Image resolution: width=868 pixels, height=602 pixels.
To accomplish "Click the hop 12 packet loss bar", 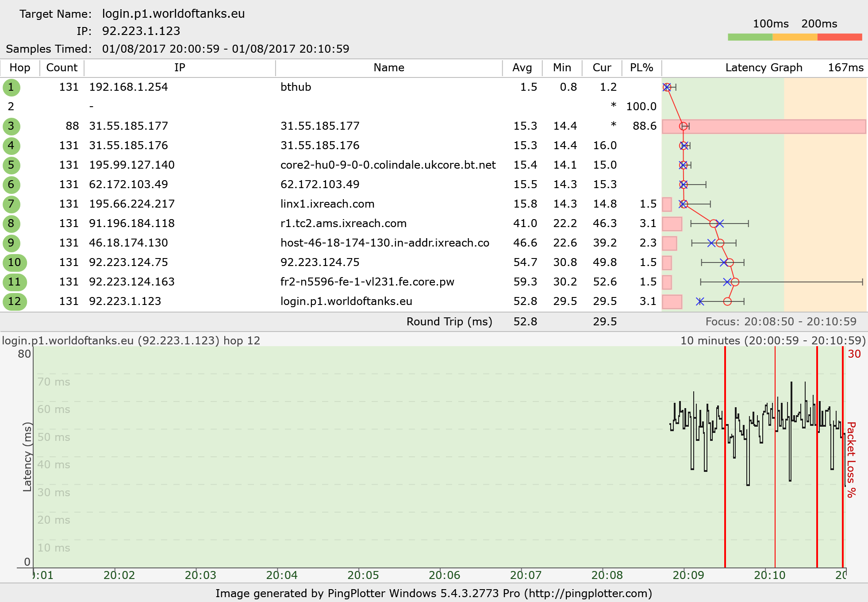I will coord(672,301).
